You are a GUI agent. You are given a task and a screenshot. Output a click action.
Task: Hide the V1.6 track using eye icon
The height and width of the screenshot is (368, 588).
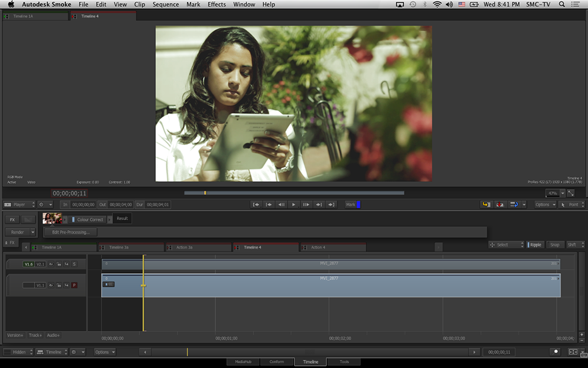tap(51, 264)
